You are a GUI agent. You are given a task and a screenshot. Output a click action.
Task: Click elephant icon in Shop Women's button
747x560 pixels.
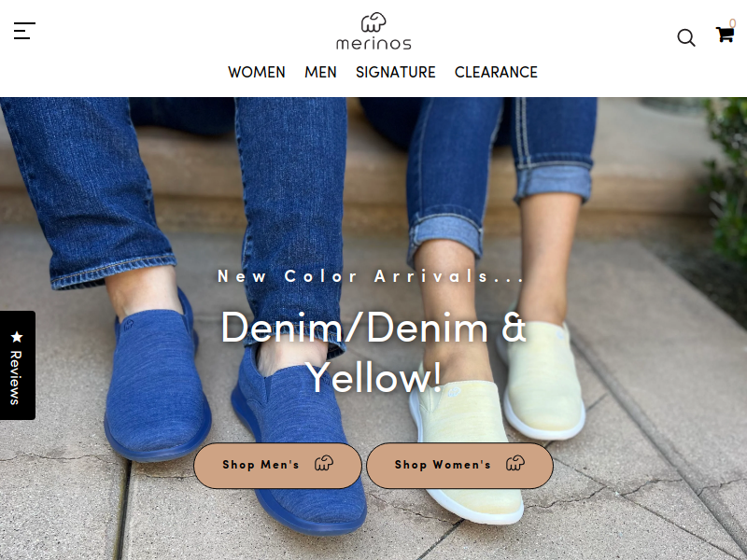click(515, 463)
